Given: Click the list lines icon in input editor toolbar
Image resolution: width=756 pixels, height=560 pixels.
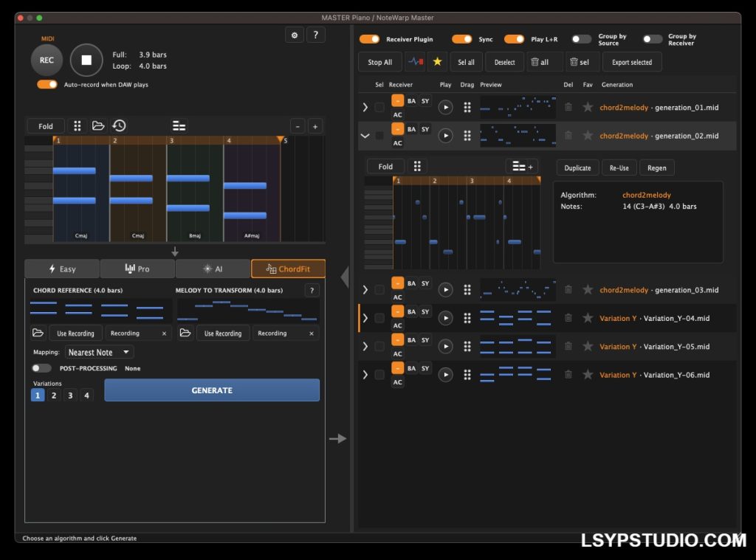Looking at the screenshot, I should click(x=179, y=126).
